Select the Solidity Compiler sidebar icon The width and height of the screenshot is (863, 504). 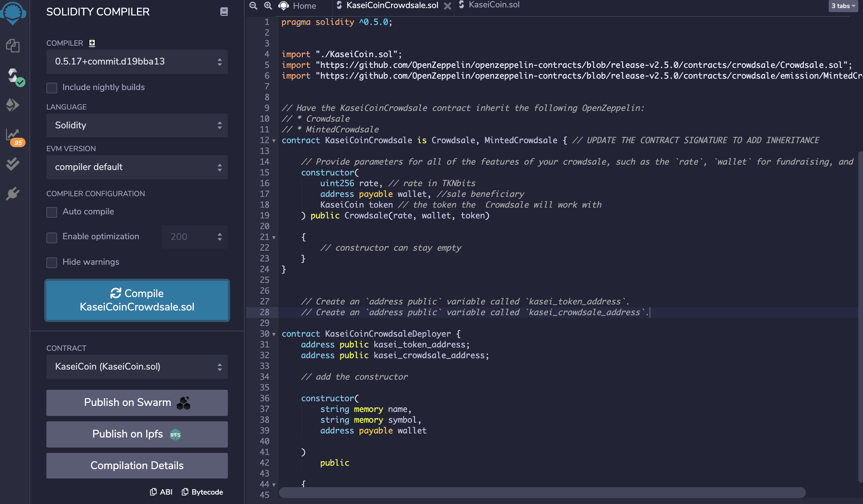click(13, 75)
